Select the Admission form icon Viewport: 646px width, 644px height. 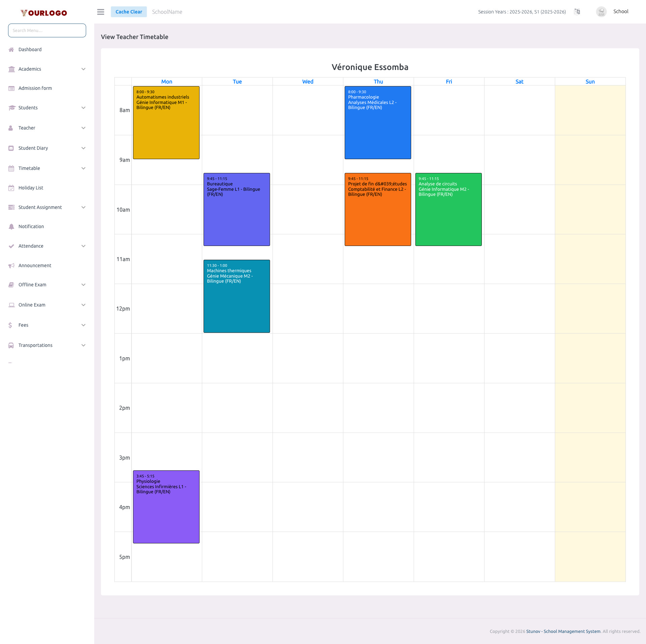pyautogui.click(x=11, y=88)
